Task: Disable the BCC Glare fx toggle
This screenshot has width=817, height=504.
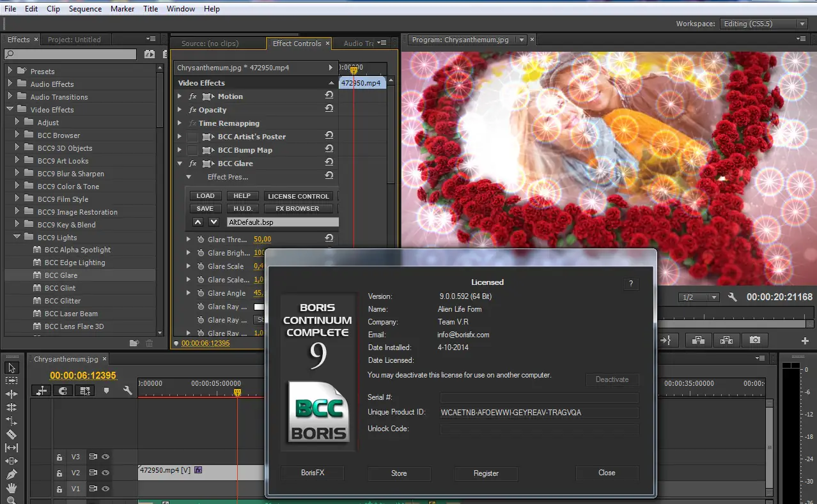Action: point(192,164)
